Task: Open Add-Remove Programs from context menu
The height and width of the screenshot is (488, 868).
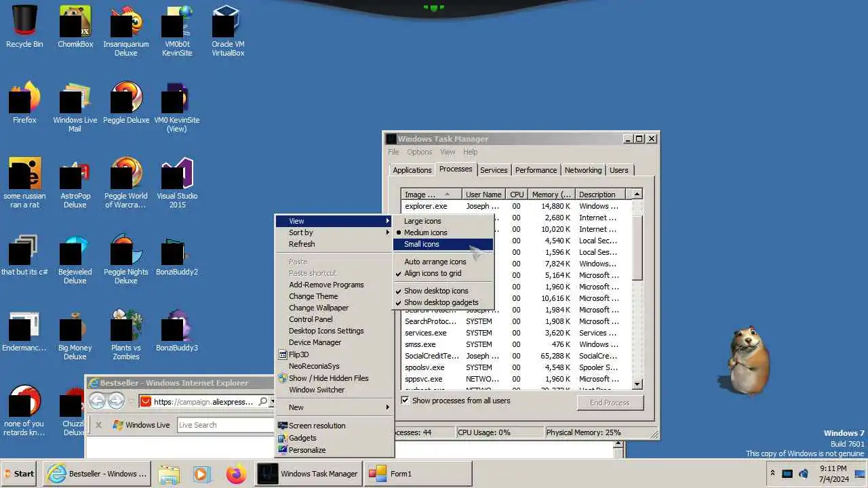Action: (334, 285)
